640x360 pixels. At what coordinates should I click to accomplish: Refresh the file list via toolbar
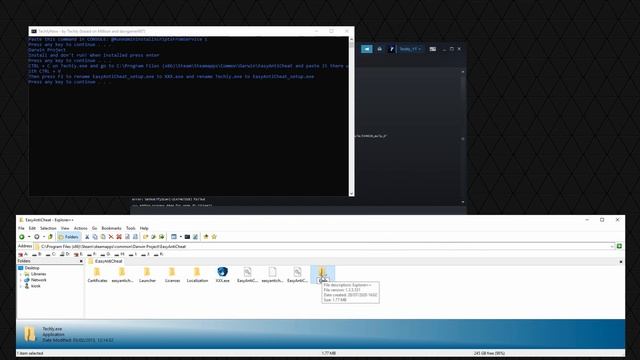click(x=195, y=237)
